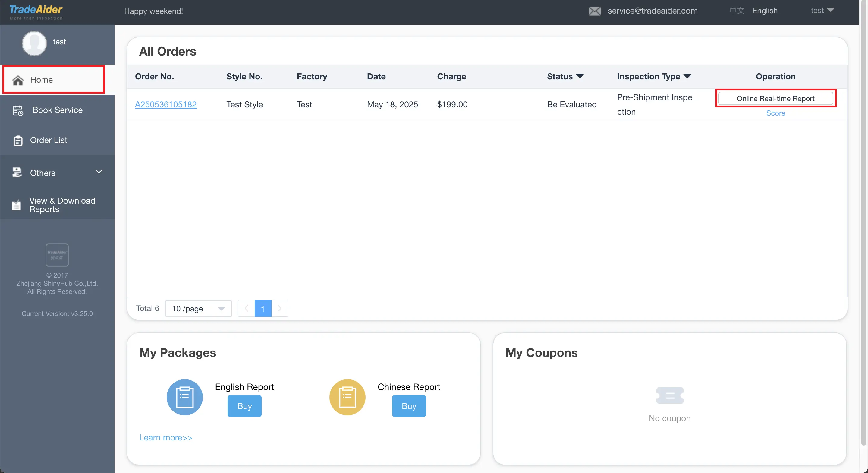Open the Status filter dropdown
This screenshot has width=868, height=473.
[x=580, y=76]
